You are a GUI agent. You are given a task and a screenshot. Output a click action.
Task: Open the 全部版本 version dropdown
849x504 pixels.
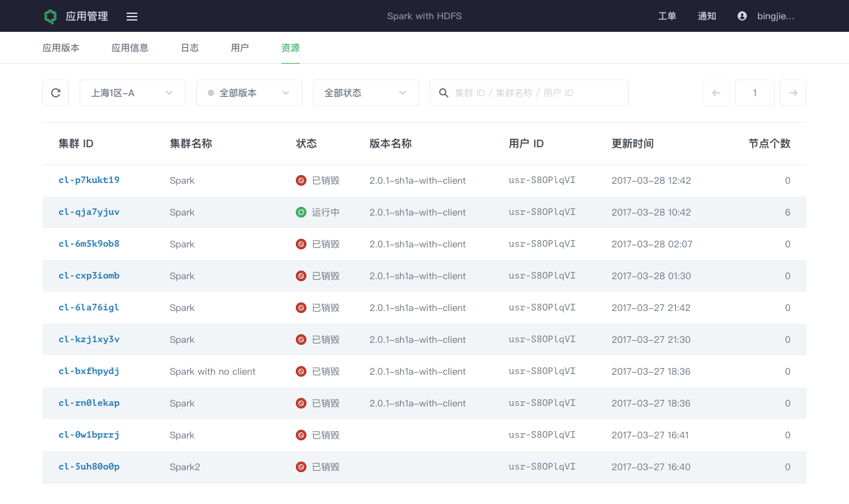[x=249, y=93]
